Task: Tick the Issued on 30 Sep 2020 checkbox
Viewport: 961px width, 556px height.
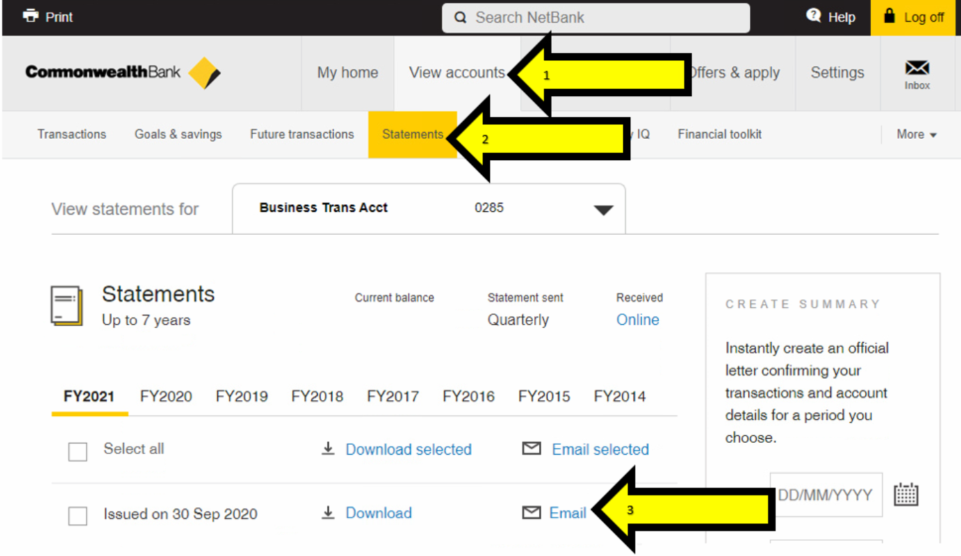Action: pos(78,516)
